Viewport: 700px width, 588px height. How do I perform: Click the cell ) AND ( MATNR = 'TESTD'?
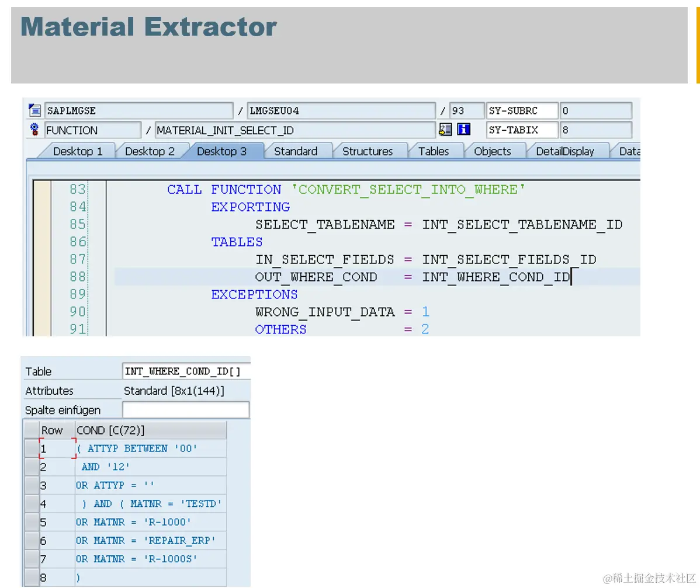click(x=150, y=504)
